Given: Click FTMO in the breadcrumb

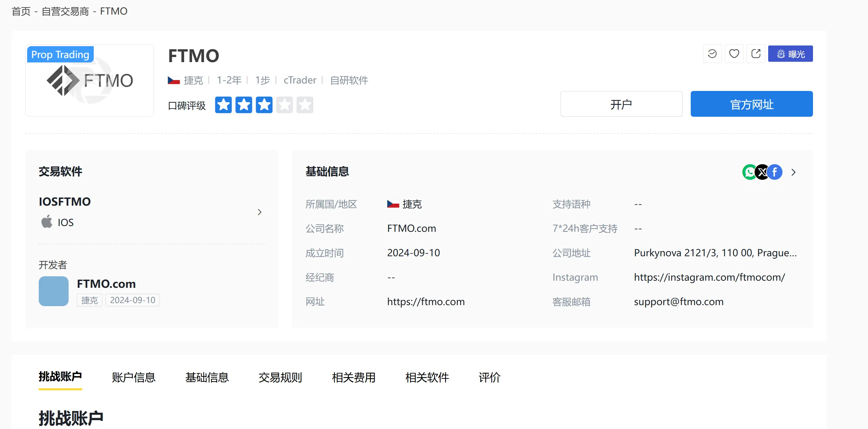Looking at the screenshot, I should (114, 11).
